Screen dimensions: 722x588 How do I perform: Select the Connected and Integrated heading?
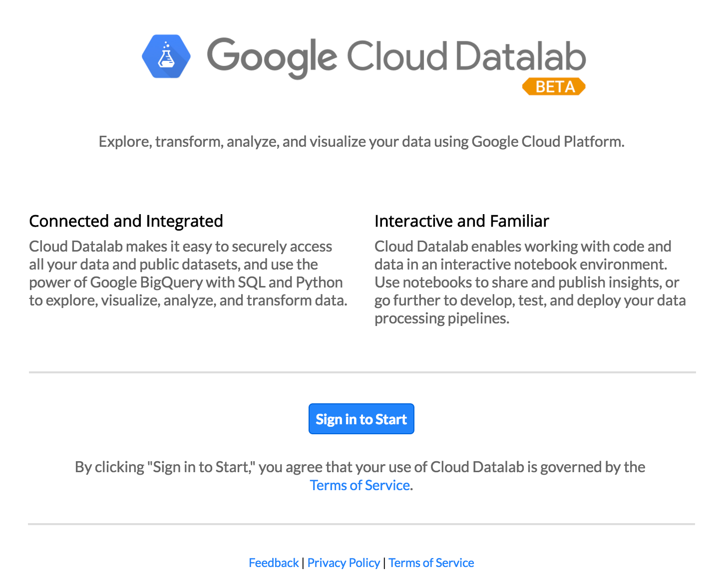pos(126,221)
